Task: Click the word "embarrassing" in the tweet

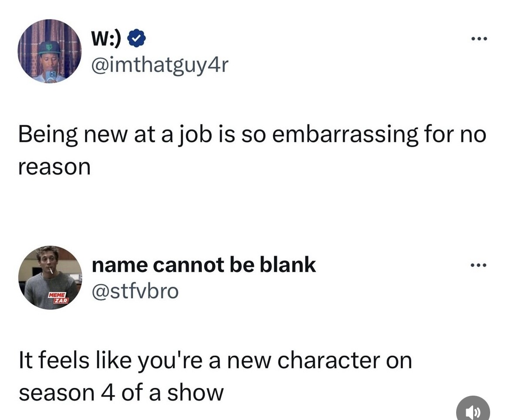Action: [x=345, y=134]
